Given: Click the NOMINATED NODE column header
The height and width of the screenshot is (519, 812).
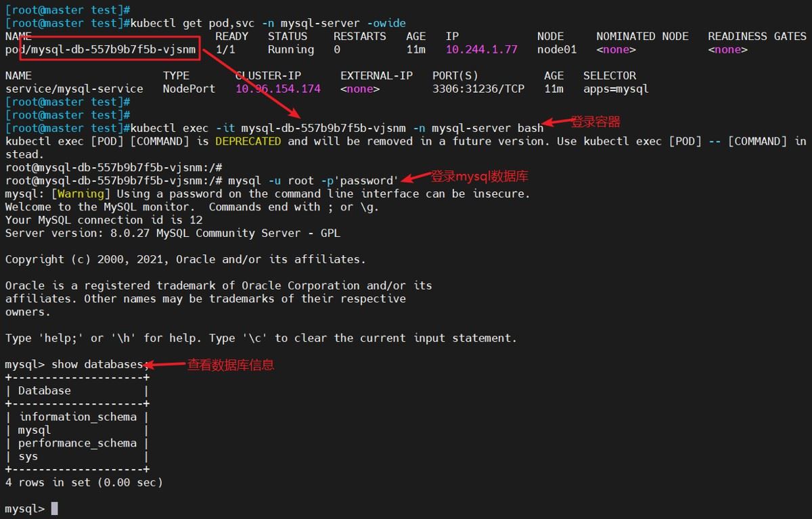Looking at the screenshot, I should 642,37.
